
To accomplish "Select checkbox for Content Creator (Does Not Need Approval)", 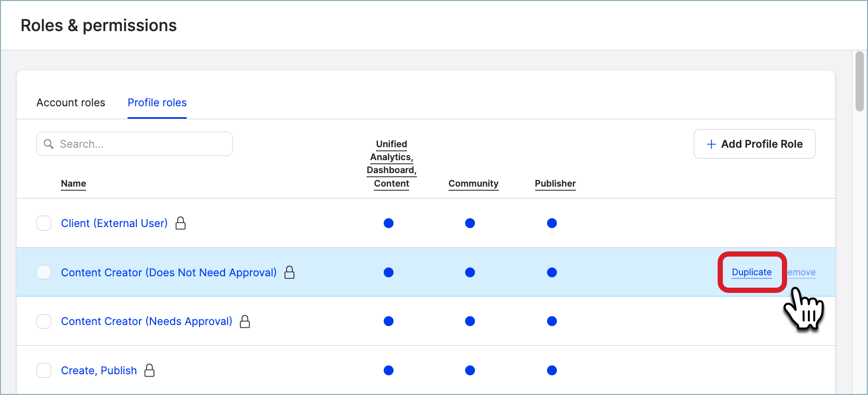I will pyautogui.click(x=44, y=272).
